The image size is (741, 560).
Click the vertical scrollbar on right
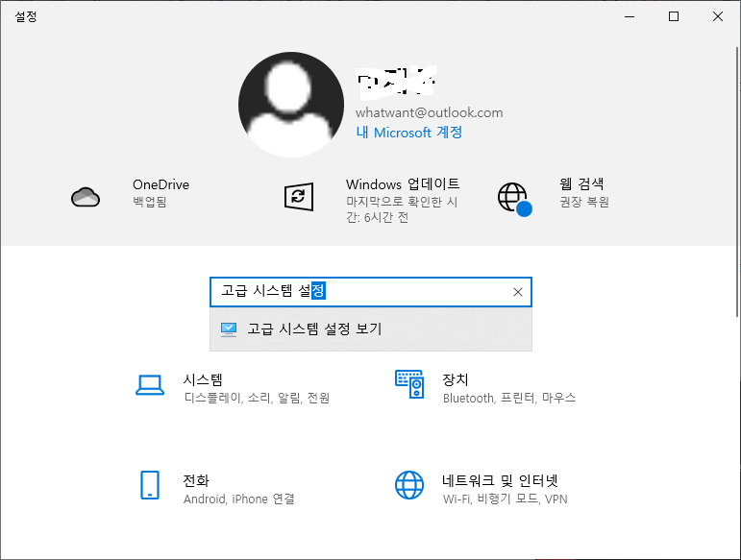738,182
